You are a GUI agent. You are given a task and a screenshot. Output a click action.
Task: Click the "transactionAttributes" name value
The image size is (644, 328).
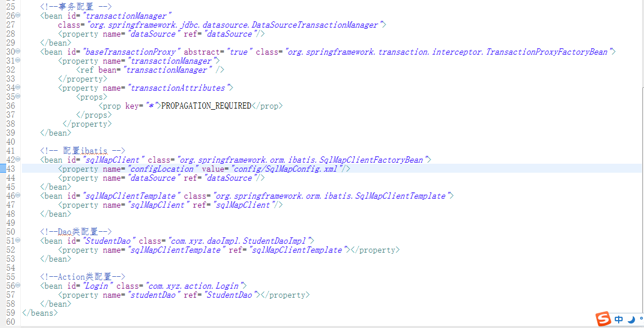coord(179,88)
